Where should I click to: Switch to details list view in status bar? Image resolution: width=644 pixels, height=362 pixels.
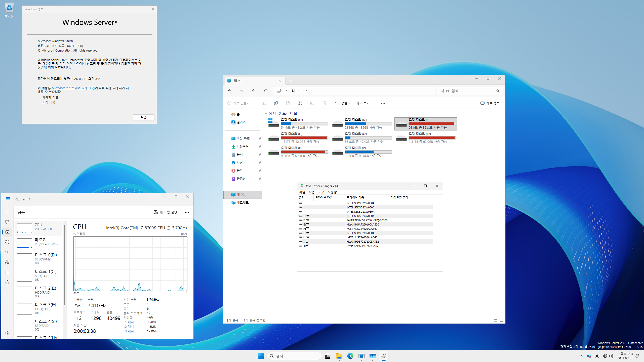(495, 320)
